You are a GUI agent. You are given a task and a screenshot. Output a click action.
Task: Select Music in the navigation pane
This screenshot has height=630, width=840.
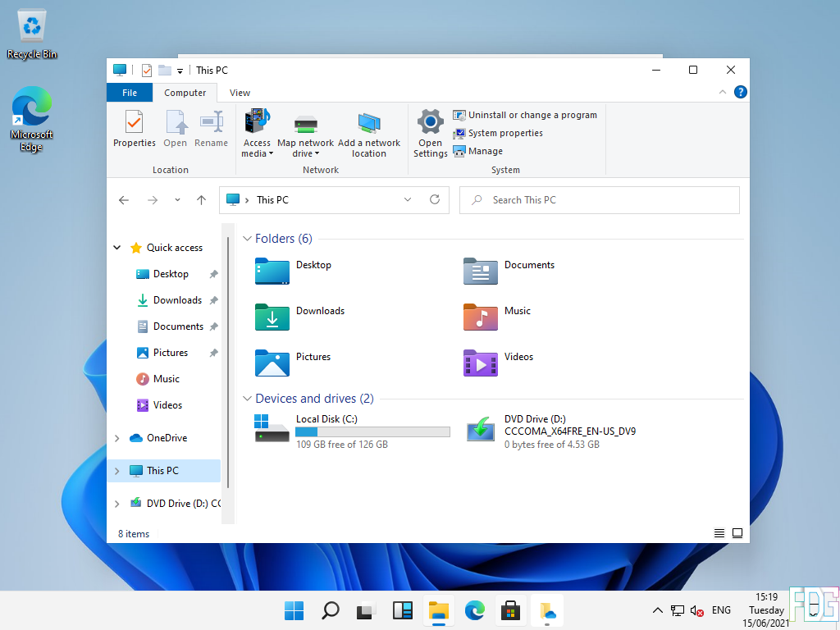click(159, 379)
